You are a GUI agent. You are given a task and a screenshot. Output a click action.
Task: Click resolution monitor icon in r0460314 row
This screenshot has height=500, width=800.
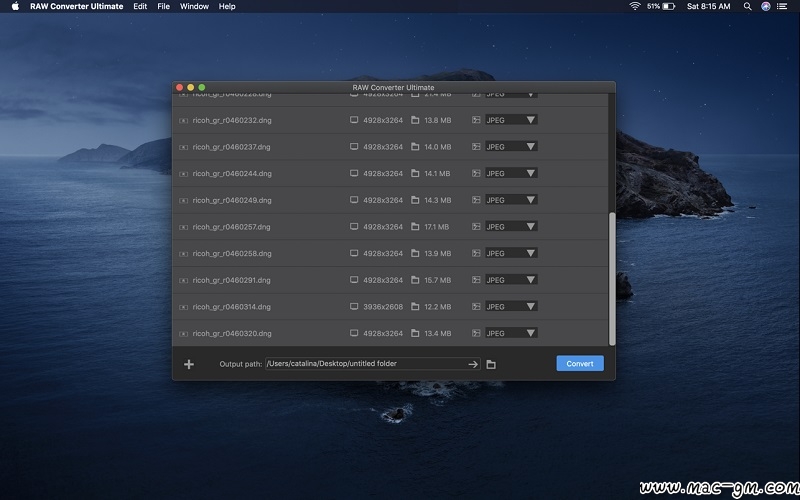pos(354,307)
